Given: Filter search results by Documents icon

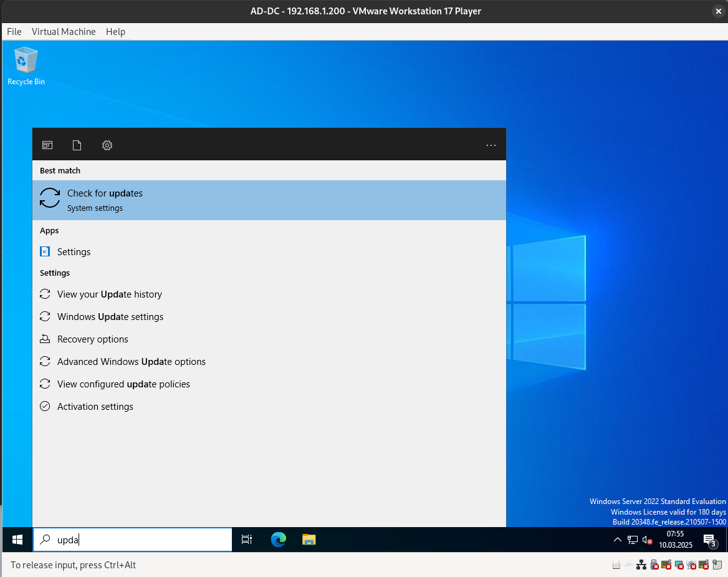Looking at the screenshot, I should [x=77, y=145].
